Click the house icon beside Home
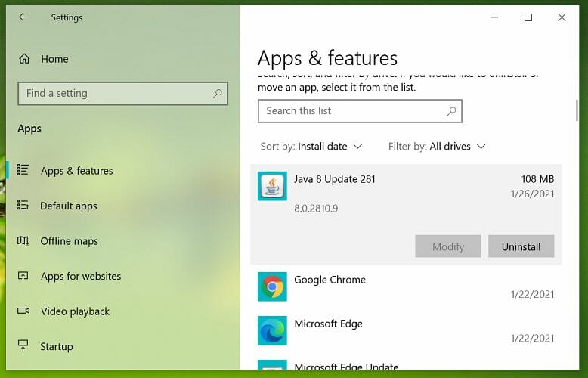The height and width of the screenshot is (378, 588). pyautogui.click(x=24, y=58)
